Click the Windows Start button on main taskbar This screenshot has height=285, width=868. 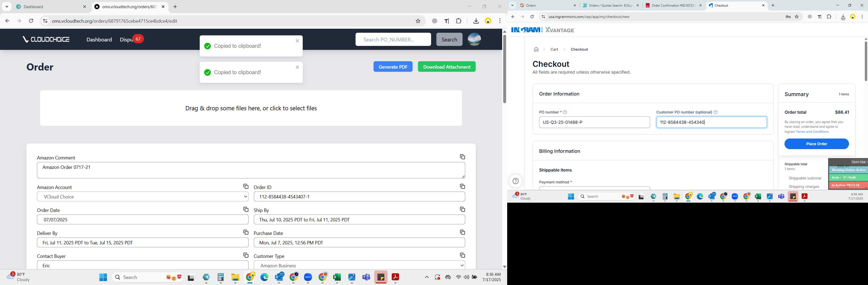tap(103, 277)
